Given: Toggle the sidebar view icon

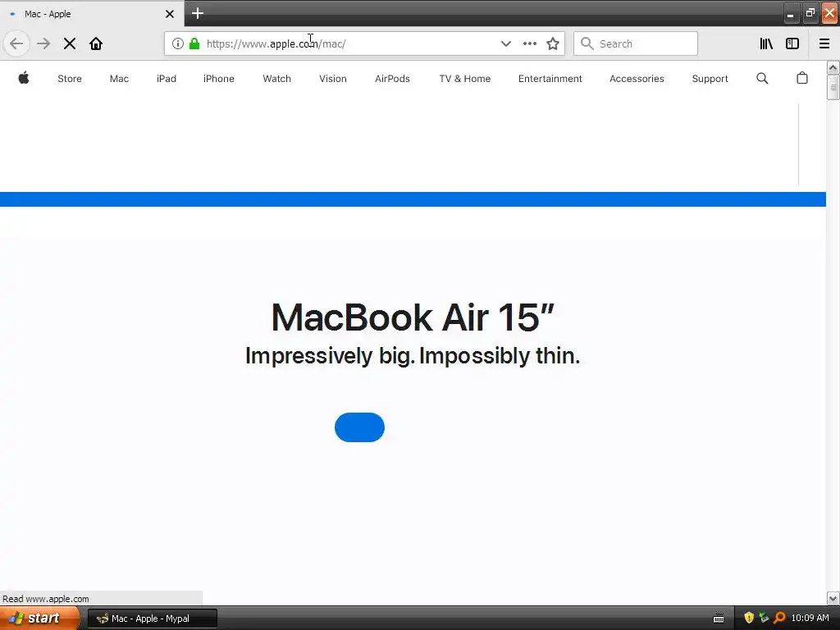Looking at the screenshot, I should (x=792, y=43).
